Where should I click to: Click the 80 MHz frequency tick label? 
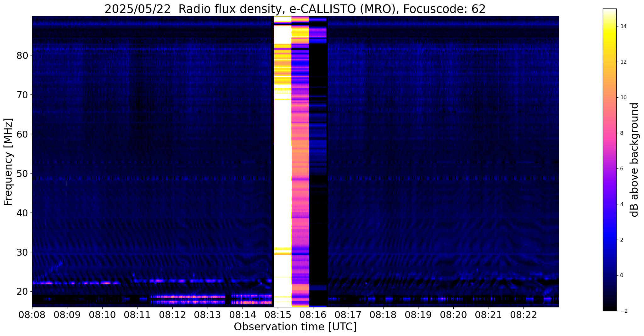(x=22, y=55)
